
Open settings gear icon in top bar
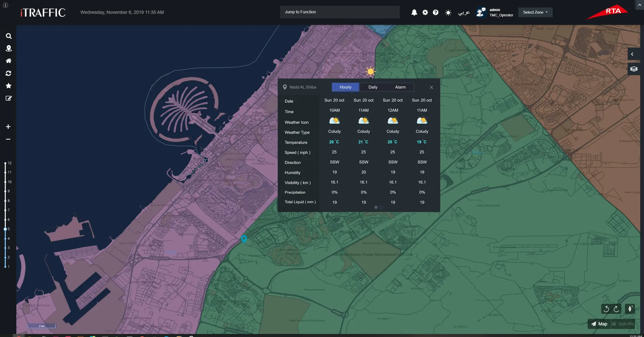click(425, 13)
